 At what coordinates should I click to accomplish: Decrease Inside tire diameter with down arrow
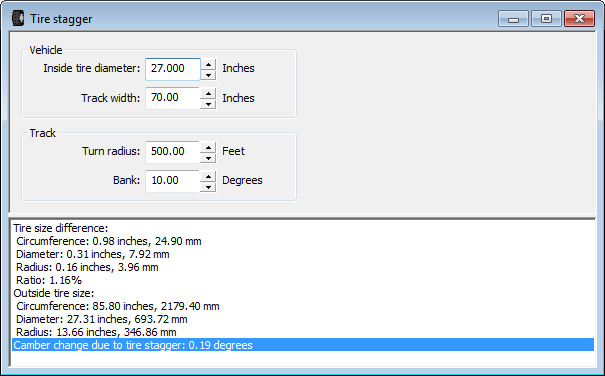tap(208, 75)
